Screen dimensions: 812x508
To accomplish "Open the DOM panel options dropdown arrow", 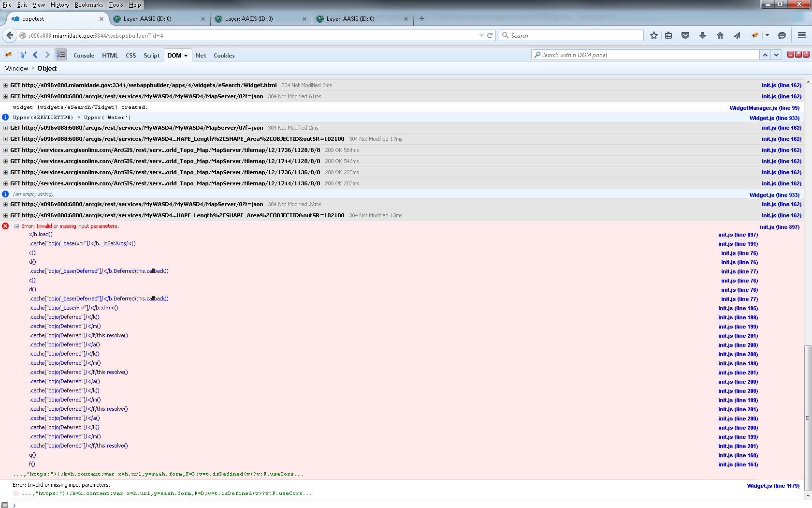I will [x=186, y=56].
